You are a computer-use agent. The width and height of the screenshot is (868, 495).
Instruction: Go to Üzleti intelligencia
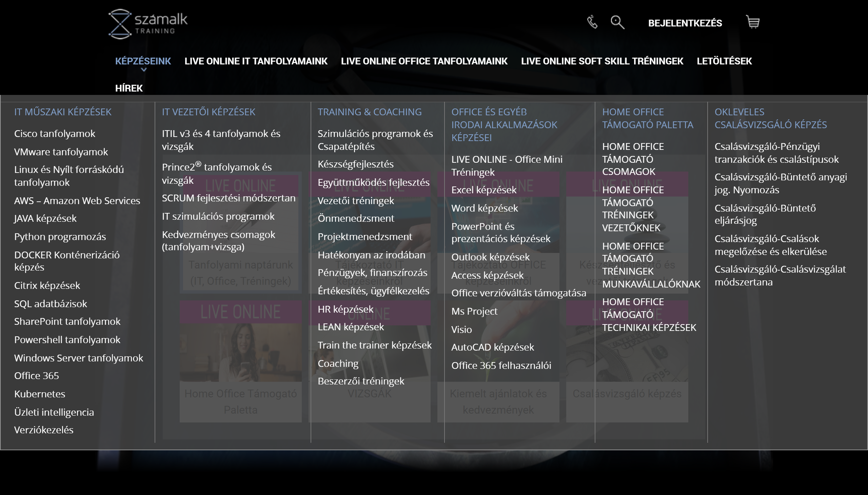pyautogui.click(x=54, y=413)
